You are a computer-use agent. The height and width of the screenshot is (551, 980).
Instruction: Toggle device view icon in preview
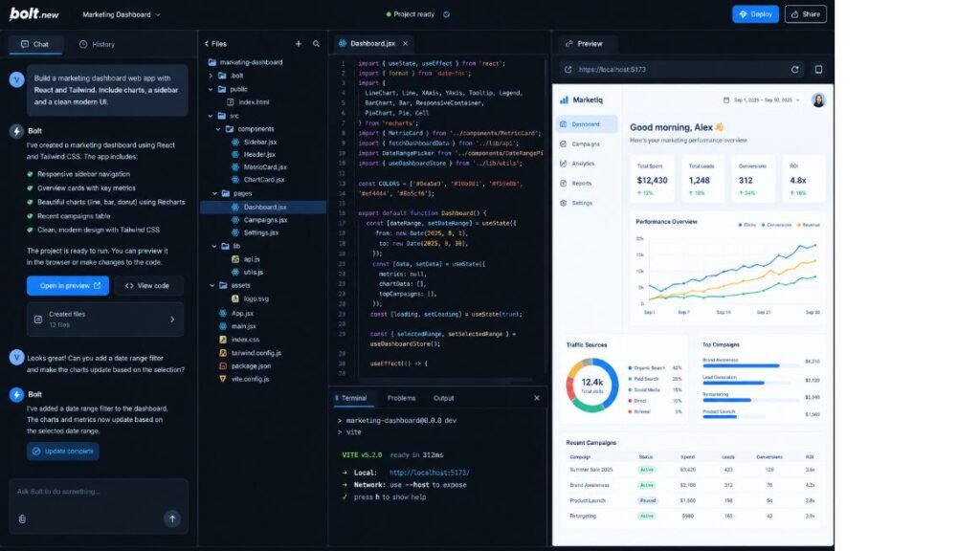(818, 69)
